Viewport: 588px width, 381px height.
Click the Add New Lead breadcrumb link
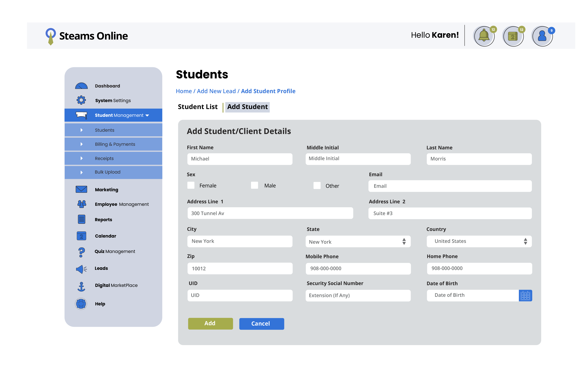click(216, 91)
